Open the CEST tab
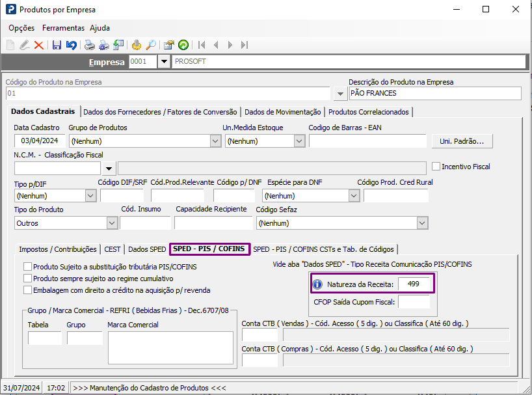The image size is (532, 395). click(x=113, y=249)
